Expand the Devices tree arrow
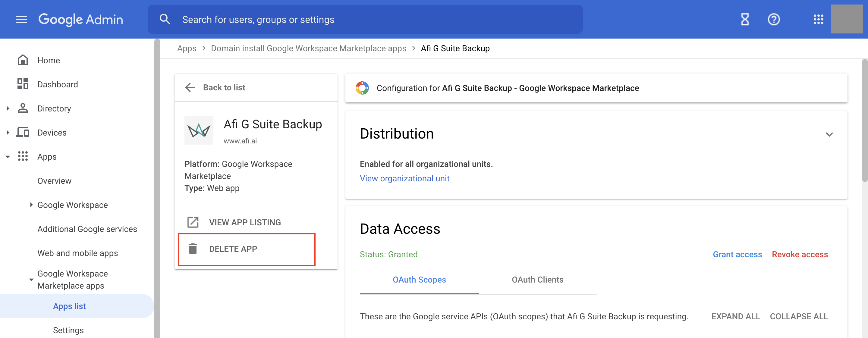 tap(8, 133)
